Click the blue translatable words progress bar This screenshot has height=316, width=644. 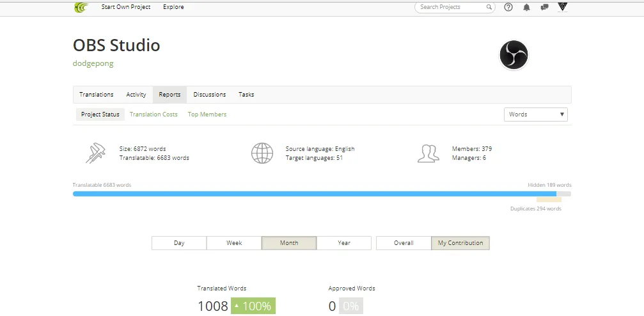pos(315,194)
